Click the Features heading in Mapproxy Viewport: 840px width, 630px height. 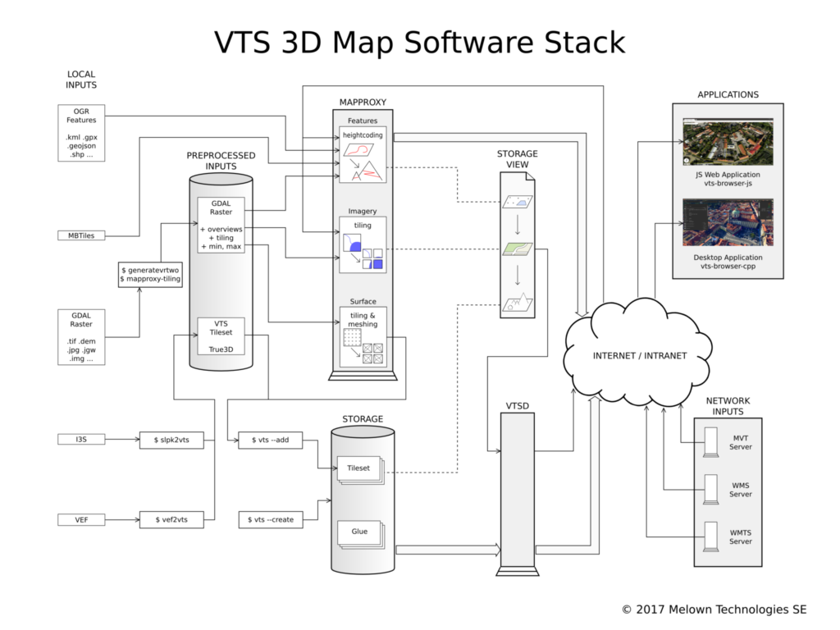363,121
